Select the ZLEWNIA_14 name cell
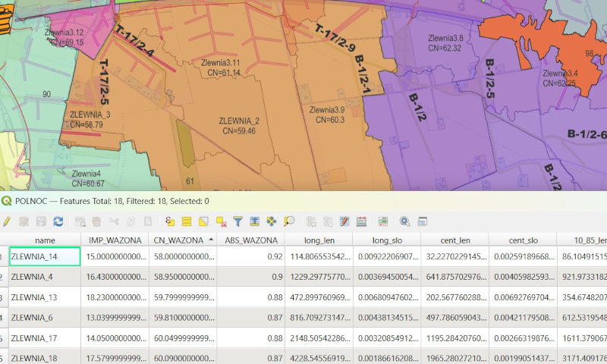This screenshot has width=607, height=364. (x=45, y=257)
